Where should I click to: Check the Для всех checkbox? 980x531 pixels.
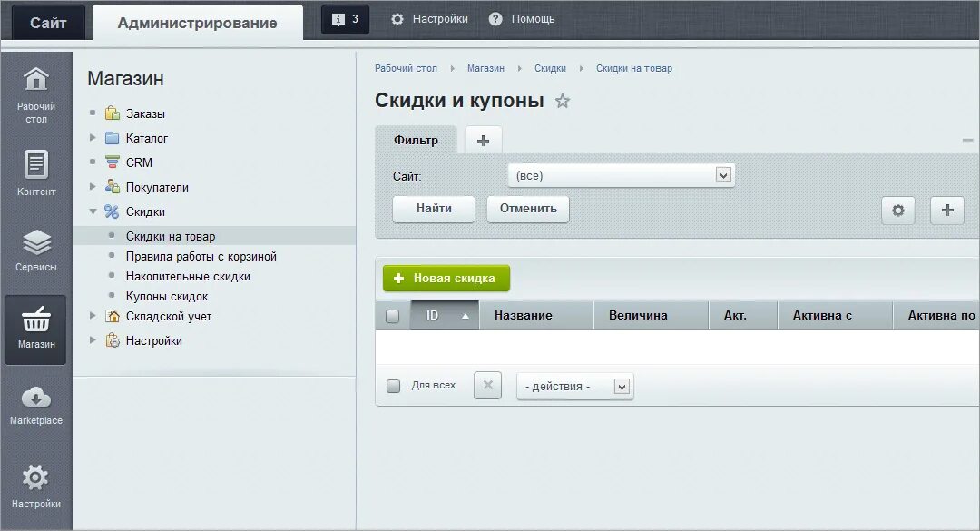click(x=393, y=386)
